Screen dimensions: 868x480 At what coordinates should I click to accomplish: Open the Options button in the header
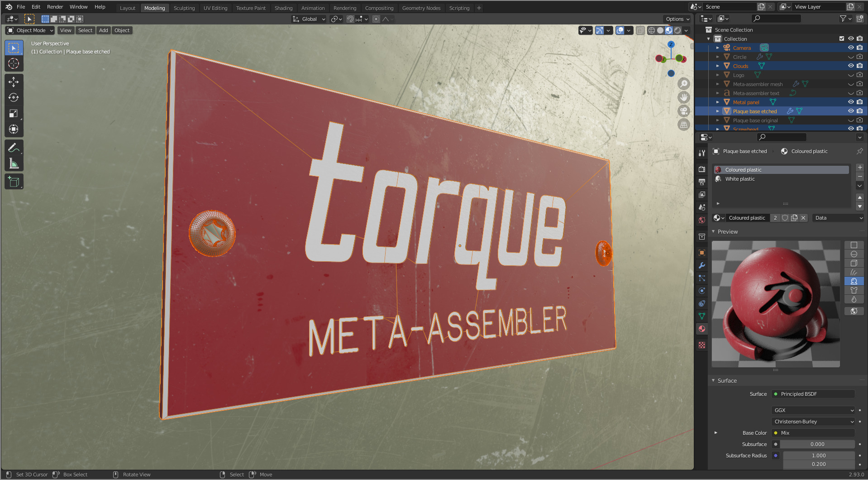coord(677,19)
